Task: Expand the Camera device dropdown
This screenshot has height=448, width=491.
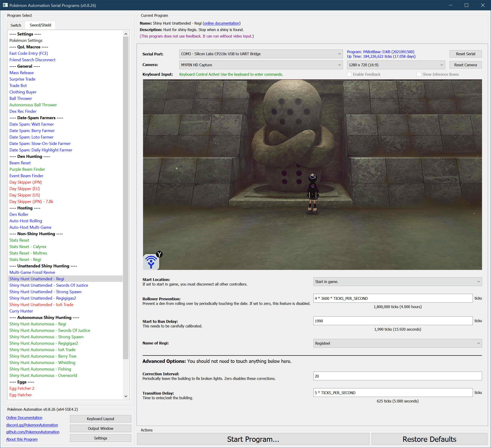Action: tap(261, 65)
